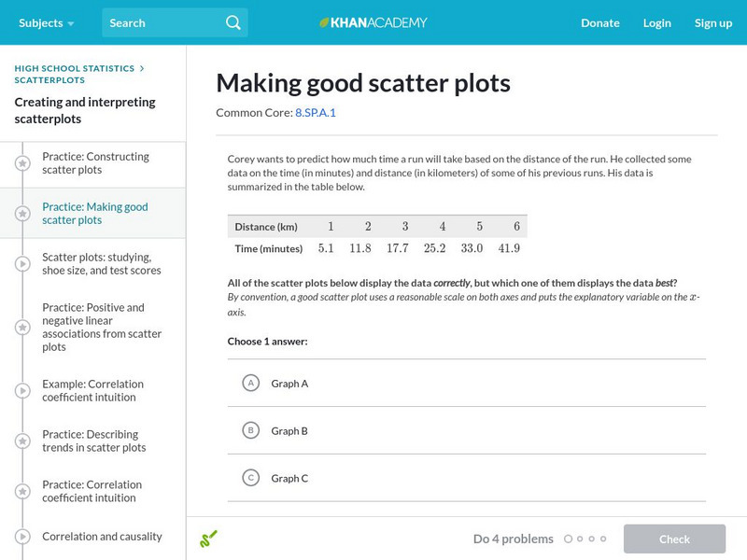Open Correlation and causality lesson
This screenshot has height=560, width=747.
(x=102, y=537)
